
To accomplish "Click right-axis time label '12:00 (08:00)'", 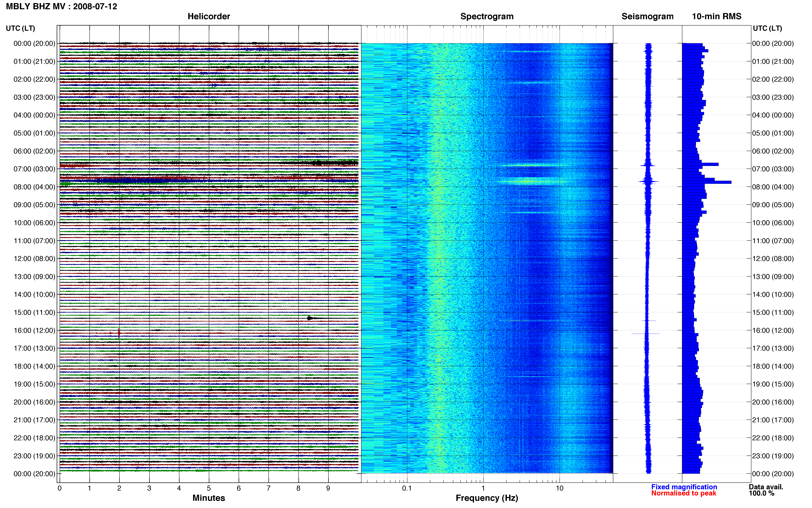I will tap(773, 259).
